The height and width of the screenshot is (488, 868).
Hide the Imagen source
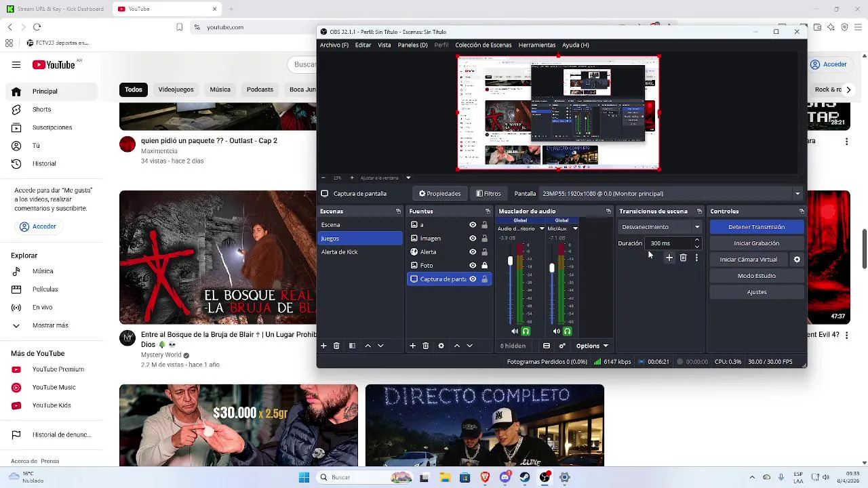coord(473,239)
